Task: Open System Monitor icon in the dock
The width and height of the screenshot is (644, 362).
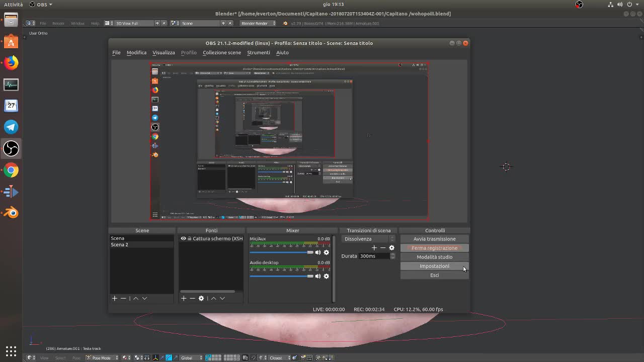Action: coord(11,84)
